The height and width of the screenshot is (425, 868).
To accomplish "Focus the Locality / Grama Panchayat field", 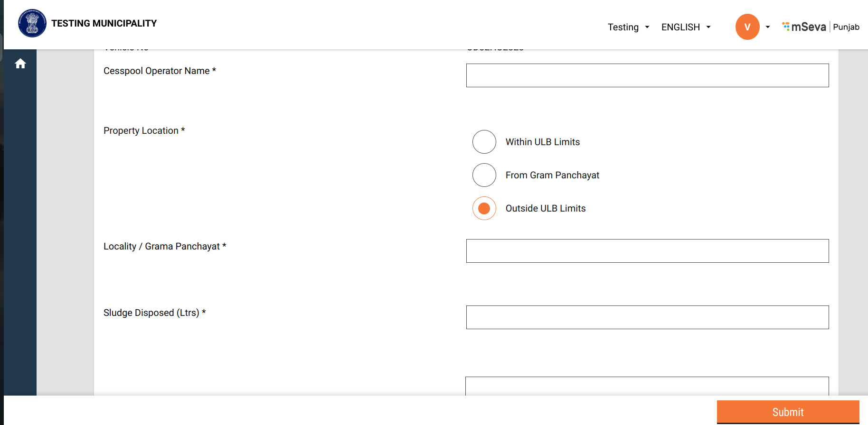I will coord(647,251).
